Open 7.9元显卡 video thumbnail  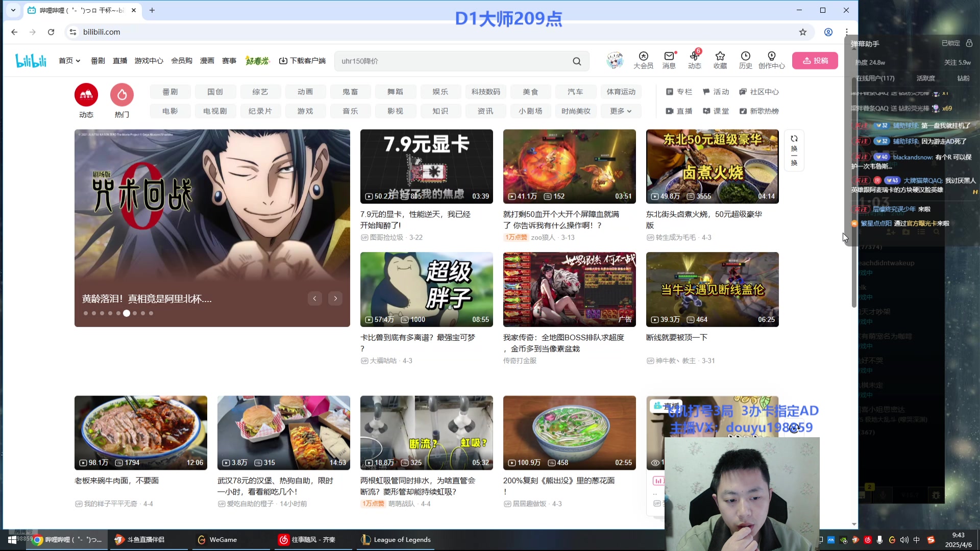click(x=427, y=166)
